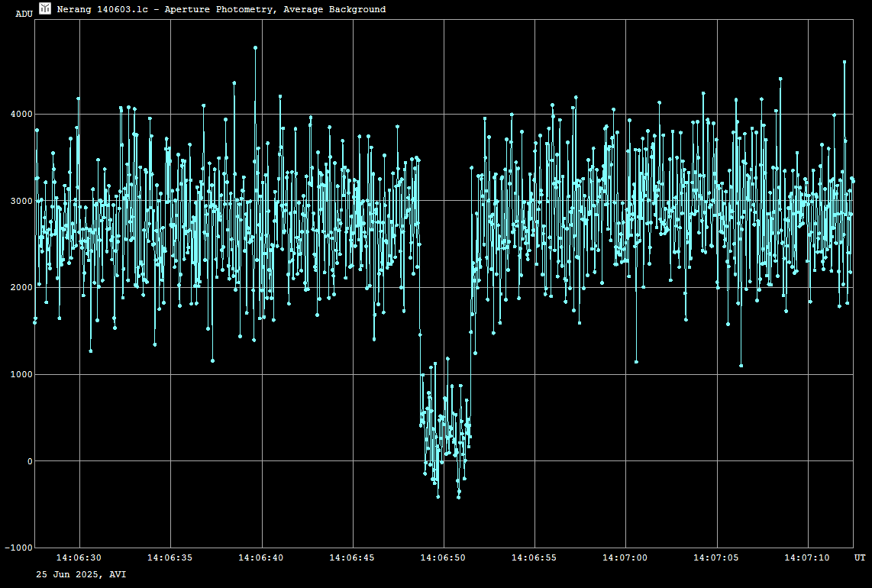Select the 14:06:55 time axis tick label

coord(534,558)
